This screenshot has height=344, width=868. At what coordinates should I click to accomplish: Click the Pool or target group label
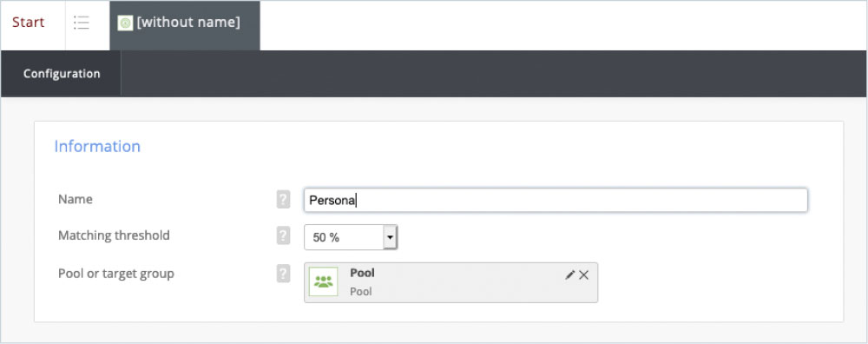116,274
